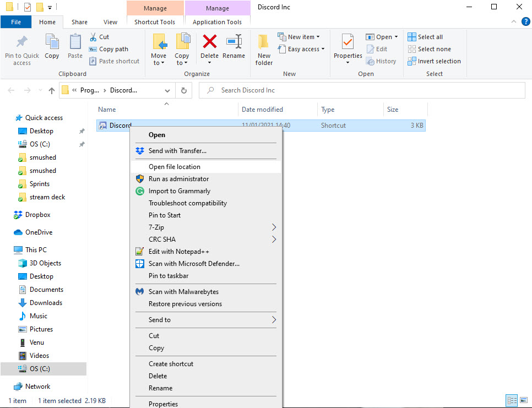
Task: Open Easy access dropdown
Action: (323, 49)
